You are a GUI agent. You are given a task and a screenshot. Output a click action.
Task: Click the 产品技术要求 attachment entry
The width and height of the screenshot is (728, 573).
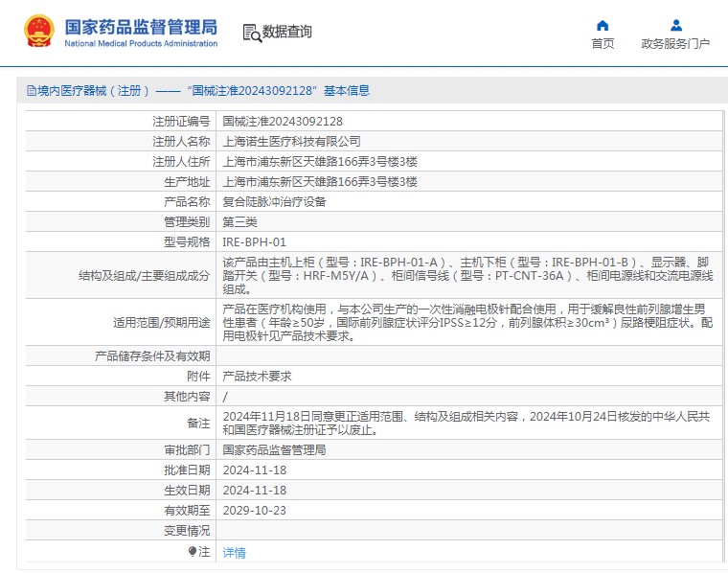click(257, 378)
